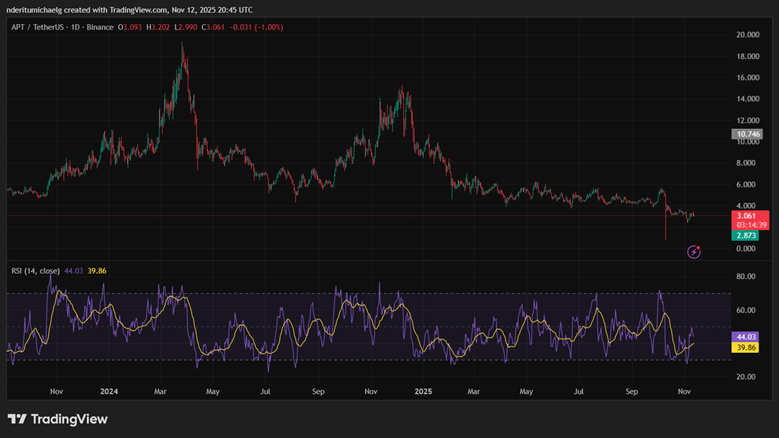Select the 2024 label on the time axis
This screenshot has height=438, width=779.
tap(108, 392)
